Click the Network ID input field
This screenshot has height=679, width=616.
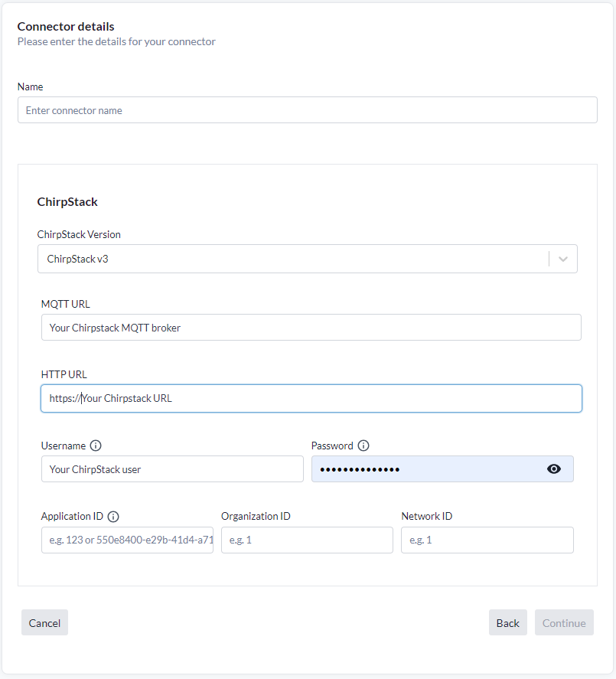[487, 540]
